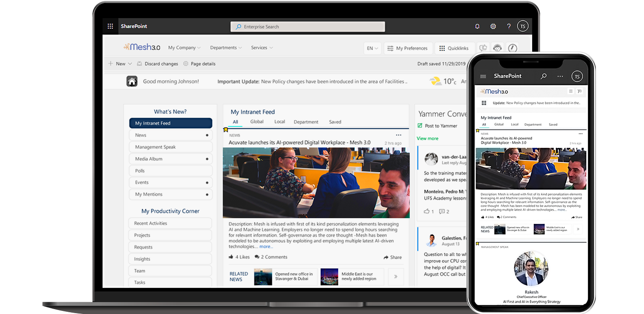Click Discard changes
Viewport: 644px width, 314px height.
pyautogui.click(x=157, y=64)
